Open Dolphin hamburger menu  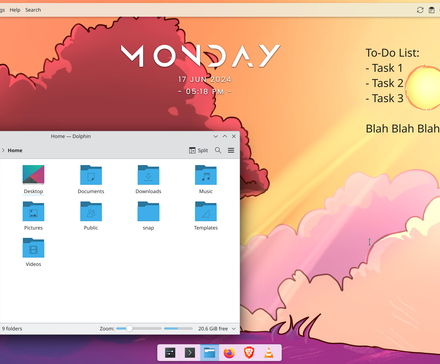231,150
